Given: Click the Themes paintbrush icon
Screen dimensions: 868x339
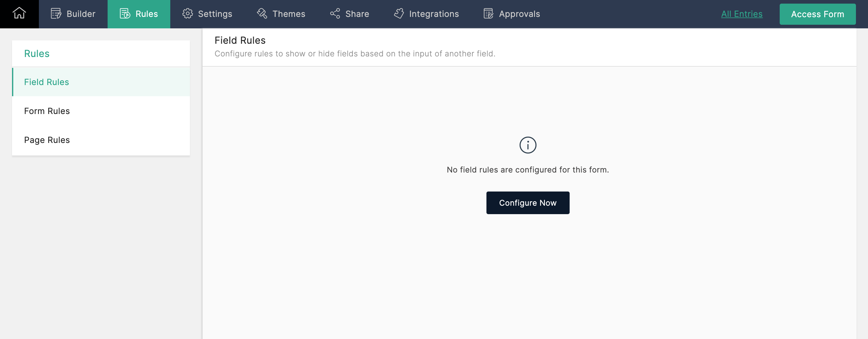Looking at the screenshot, I should pos(262,14).
